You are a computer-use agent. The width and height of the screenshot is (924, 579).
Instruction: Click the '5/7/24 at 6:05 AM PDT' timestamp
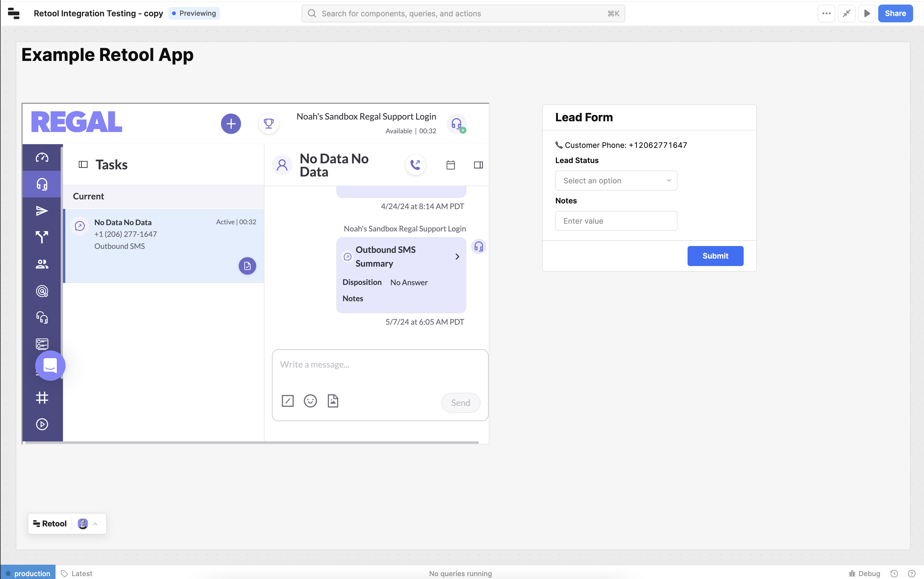tap(425, 322)
